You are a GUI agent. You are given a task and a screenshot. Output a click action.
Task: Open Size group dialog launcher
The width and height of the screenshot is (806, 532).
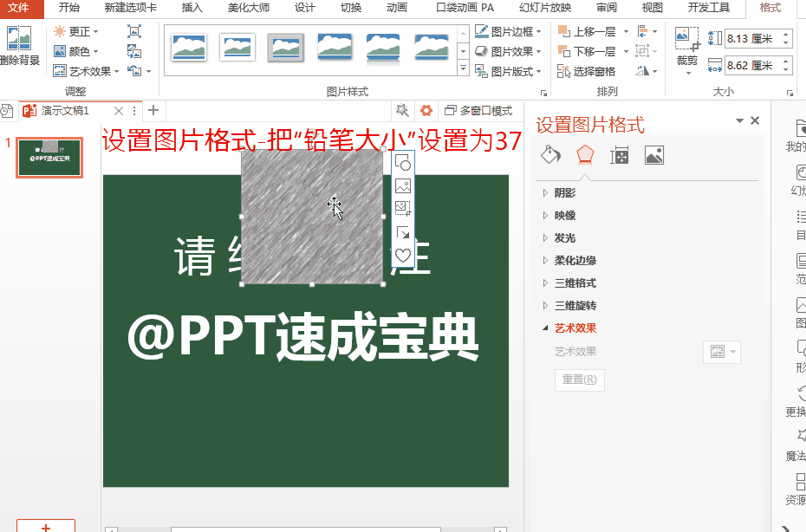[x=790, y=93]
